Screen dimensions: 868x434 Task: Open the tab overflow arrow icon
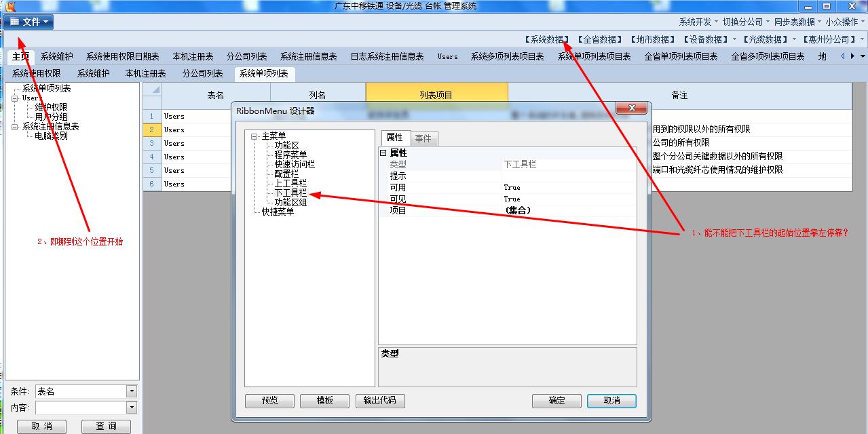point(863,56)
